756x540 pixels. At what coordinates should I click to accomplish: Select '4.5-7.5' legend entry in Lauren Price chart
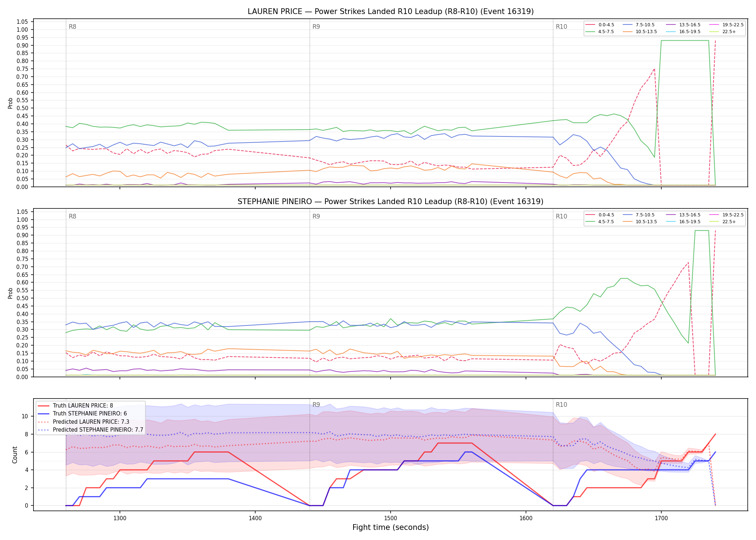click(x=600, y=32)
